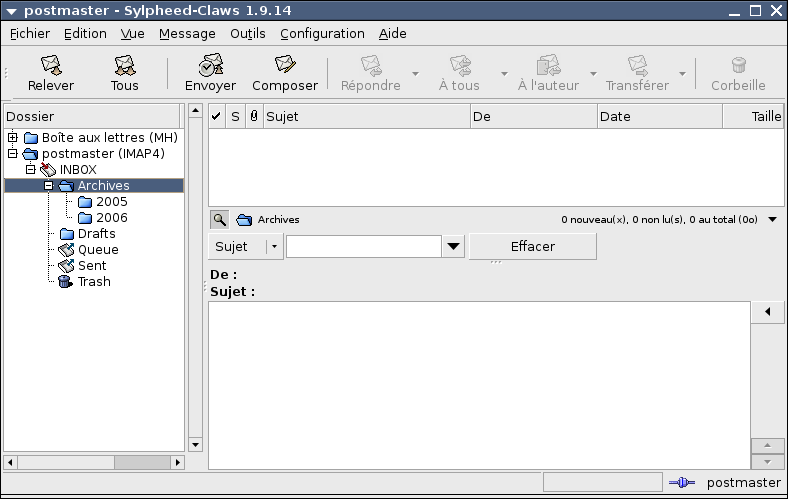Screen dimensions: 788x499
Task: Open the À l'auteur dropdown arrow
Action: (593, 74)
